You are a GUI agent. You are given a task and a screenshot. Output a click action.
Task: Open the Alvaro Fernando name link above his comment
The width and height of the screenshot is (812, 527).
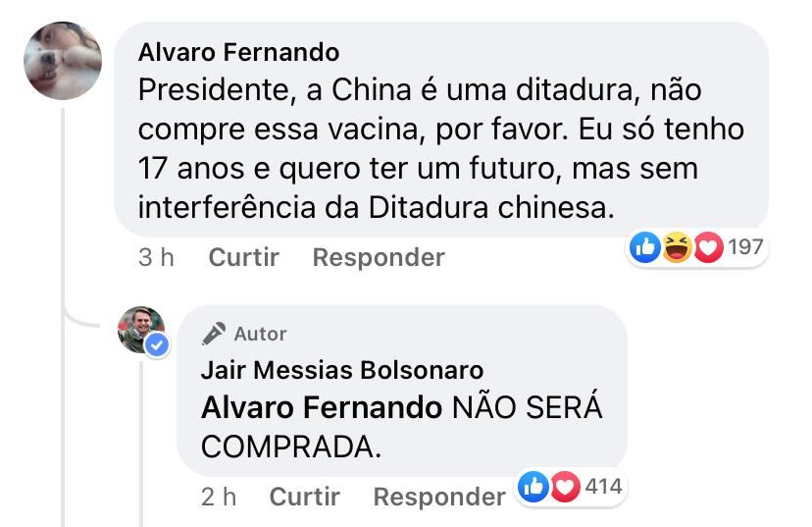239,52
